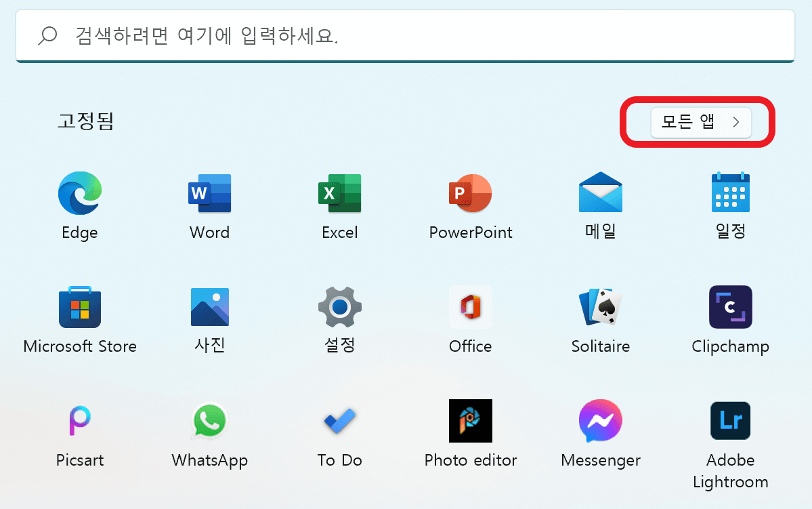Viewport: 812px width, 509px height.
Task: Open the 메일 (Mail) app
Action: [x=600, y=193]
